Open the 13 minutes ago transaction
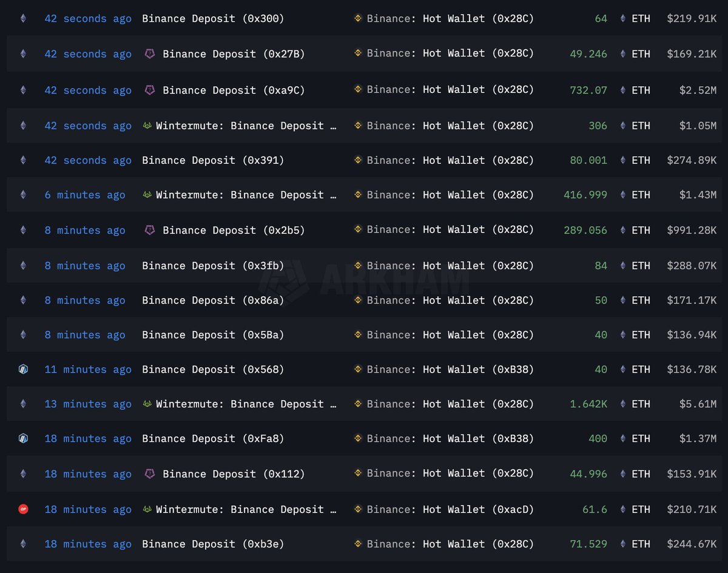The image size is (728, 573). tap(88, 404)
